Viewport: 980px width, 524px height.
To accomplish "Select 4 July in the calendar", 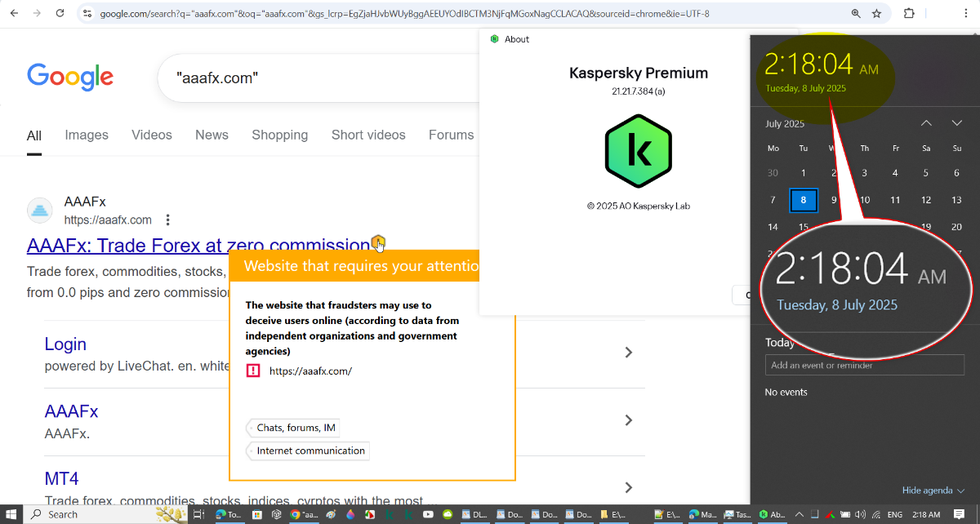I will point(895,173).
